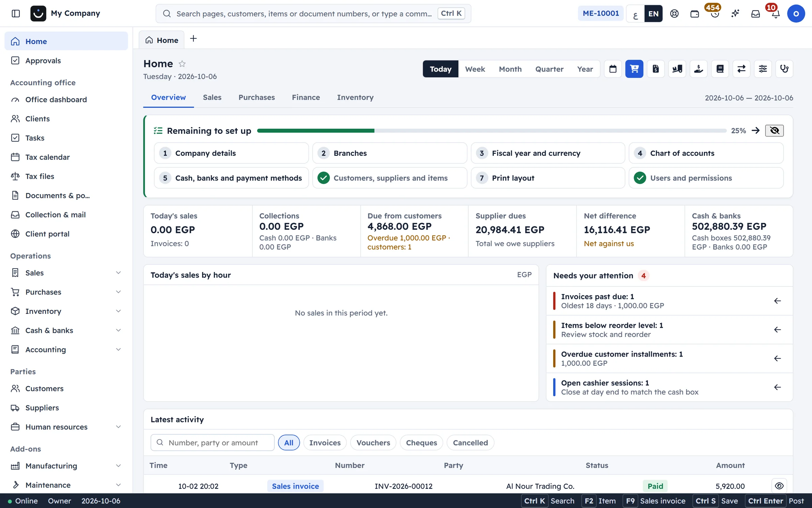Expand the Accounting sidebar menu
This screenshot has height=508, width=812.
pos(66,350)
